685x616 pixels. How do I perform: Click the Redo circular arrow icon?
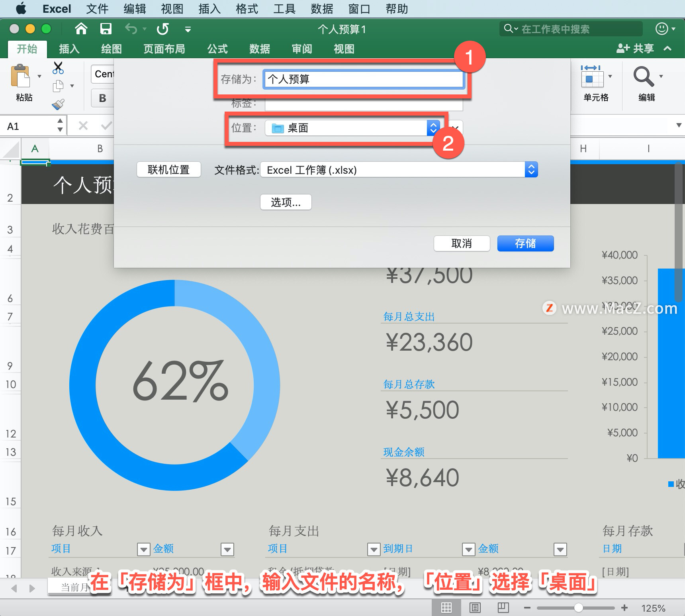(x=163, y=29)
